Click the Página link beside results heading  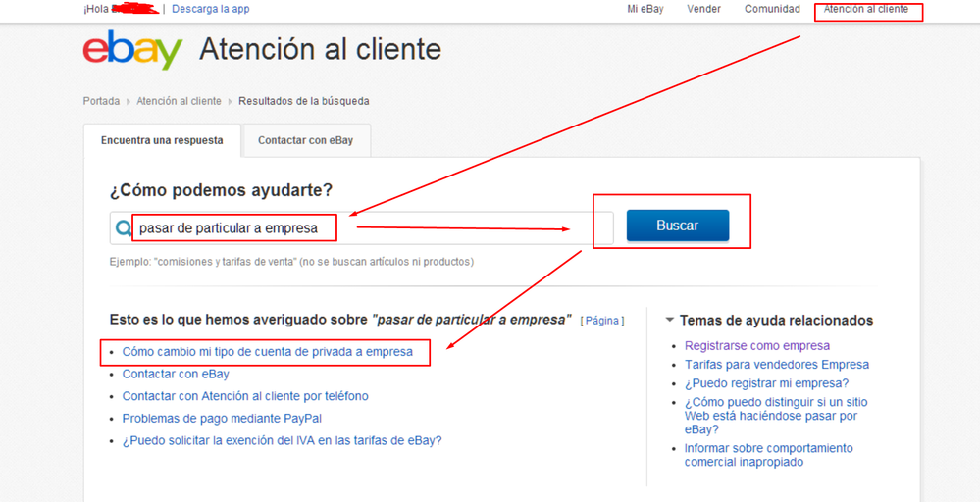602,321
